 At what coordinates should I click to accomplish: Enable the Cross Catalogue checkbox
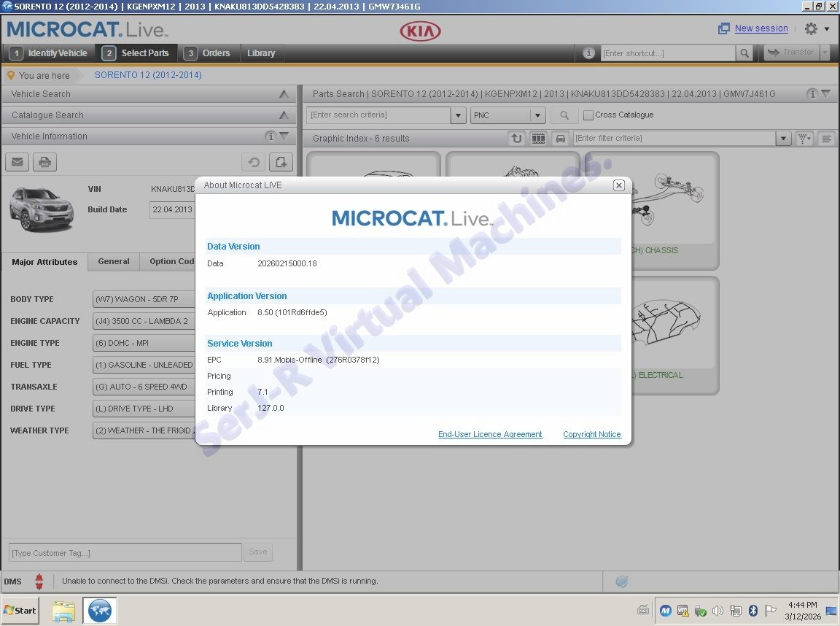point(588,115)
